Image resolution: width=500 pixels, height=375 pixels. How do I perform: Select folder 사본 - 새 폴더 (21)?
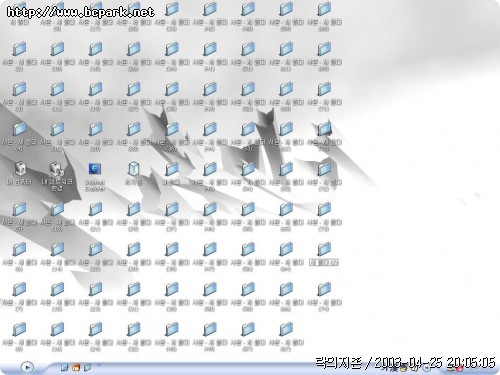point(95,216)
